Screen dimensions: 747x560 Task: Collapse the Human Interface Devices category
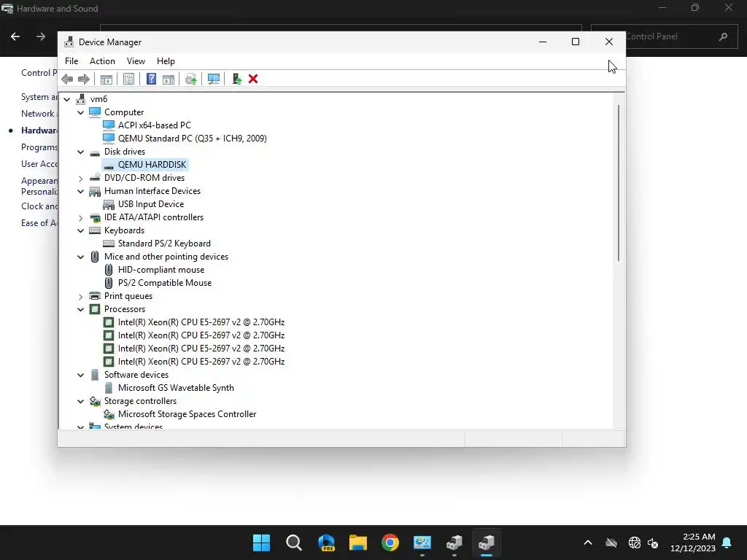[x=80, y=192]
